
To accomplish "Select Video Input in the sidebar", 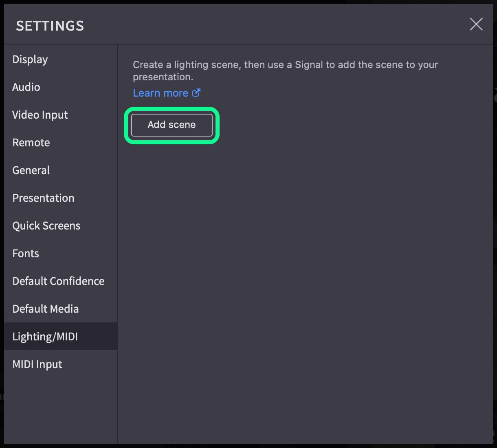I will coord(61,115).
